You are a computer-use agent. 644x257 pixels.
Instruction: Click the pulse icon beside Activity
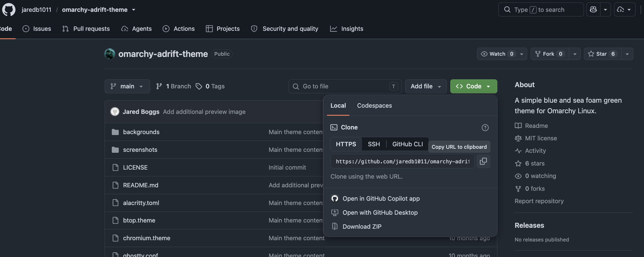[518, 151]
